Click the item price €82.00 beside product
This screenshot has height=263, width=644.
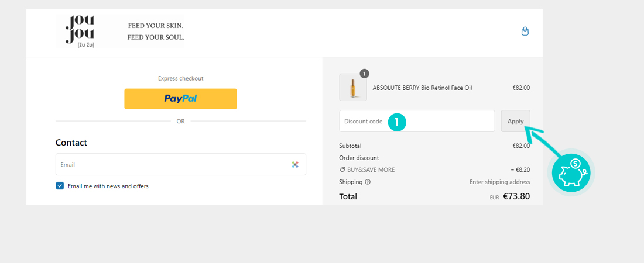coord(521,88)
